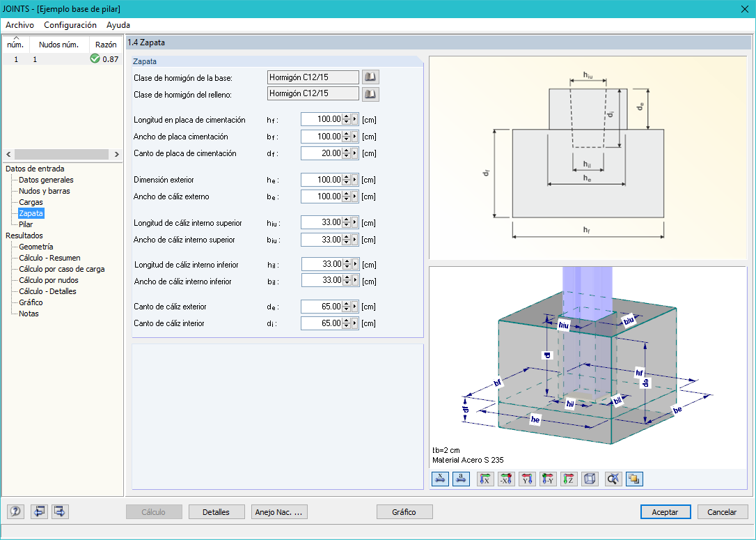756x540 pixels.
Task: Click the Gráfico button at bottom
Action: pyautogui.click(x=404, y=512)
